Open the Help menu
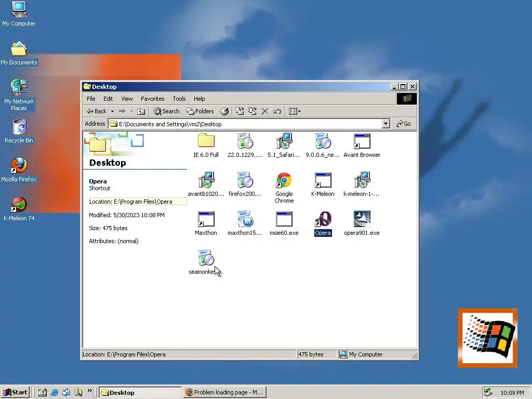The image size is (532, 399). coord(199,99)
